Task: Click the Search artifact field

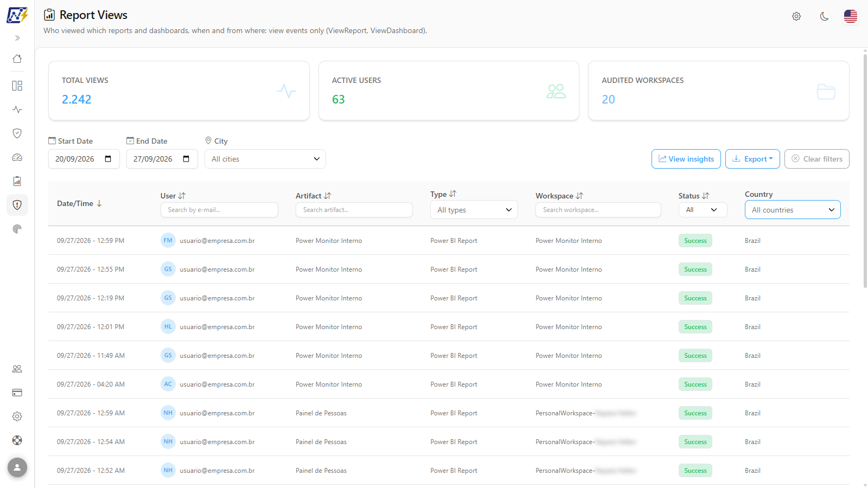Action: click(x=354, y=210)
